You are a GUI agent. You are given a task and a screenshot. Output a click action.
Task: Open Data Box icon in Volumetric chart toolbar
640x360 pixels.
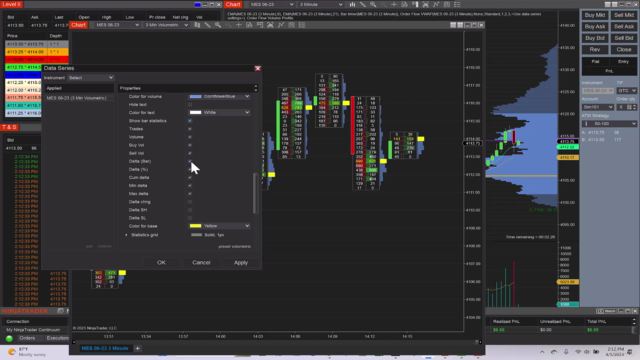point(291,25)
